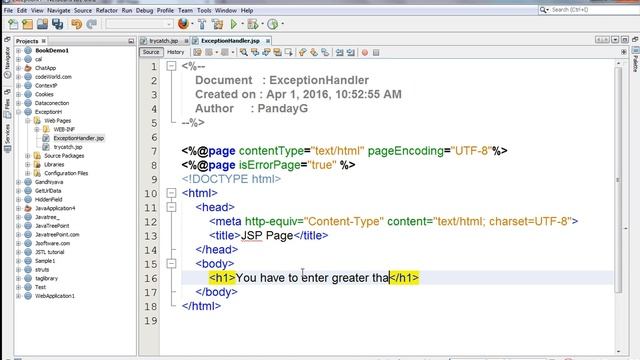The width and height of the screenshot is (640, 360).
Task: Open the Tools menu
Action: pyautogui.click(x=204, y=11)
